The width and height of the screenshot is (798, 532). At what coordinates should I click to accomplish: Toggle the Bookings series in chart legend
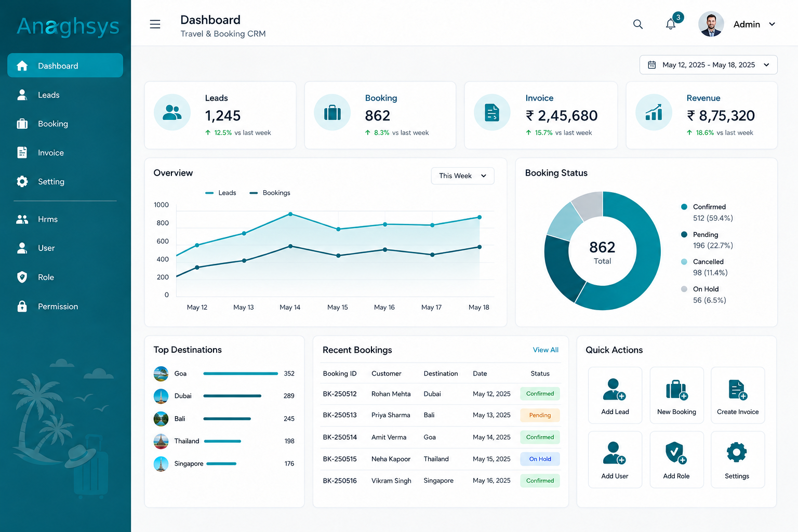[270, 193]
